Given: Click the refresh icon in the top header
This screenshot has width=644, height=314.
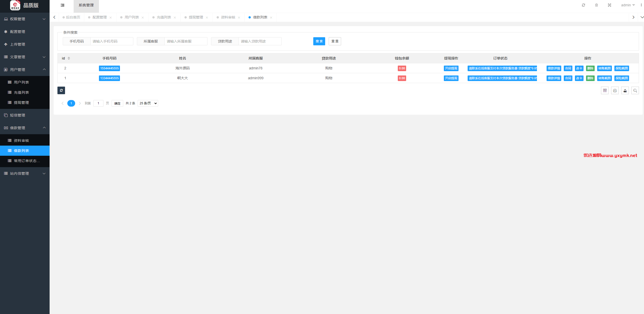Looking at the screenshot, I should pos(584,5).
